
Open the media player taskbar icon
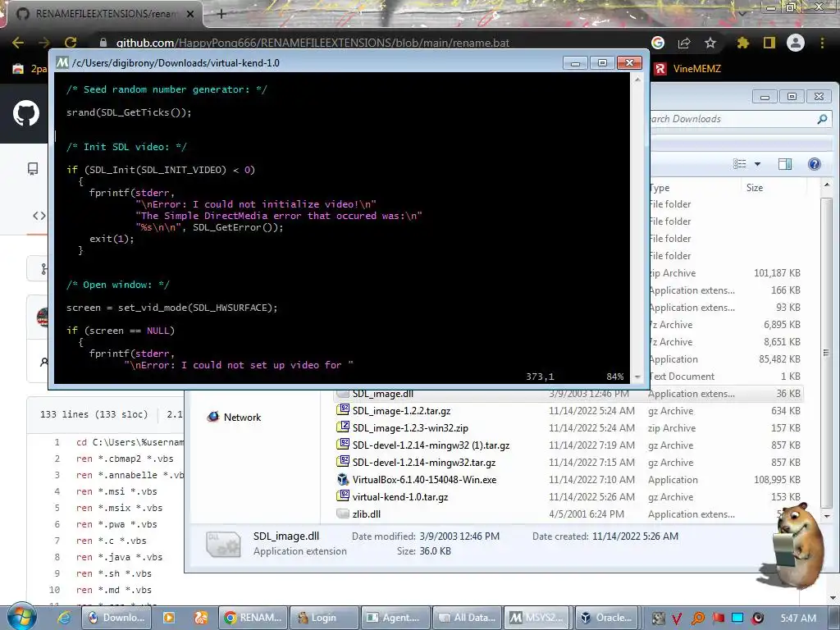[169, 618]
